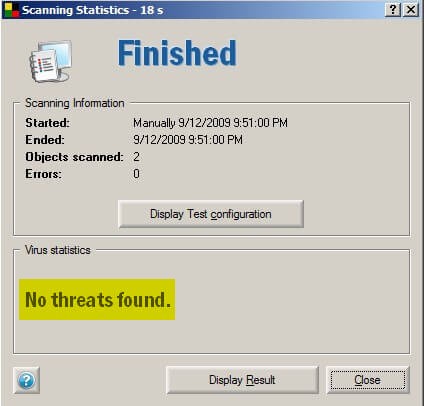Click the colored app icon in the title bar
The height and width of the screenshot is (406, 424).
[12, 10]
